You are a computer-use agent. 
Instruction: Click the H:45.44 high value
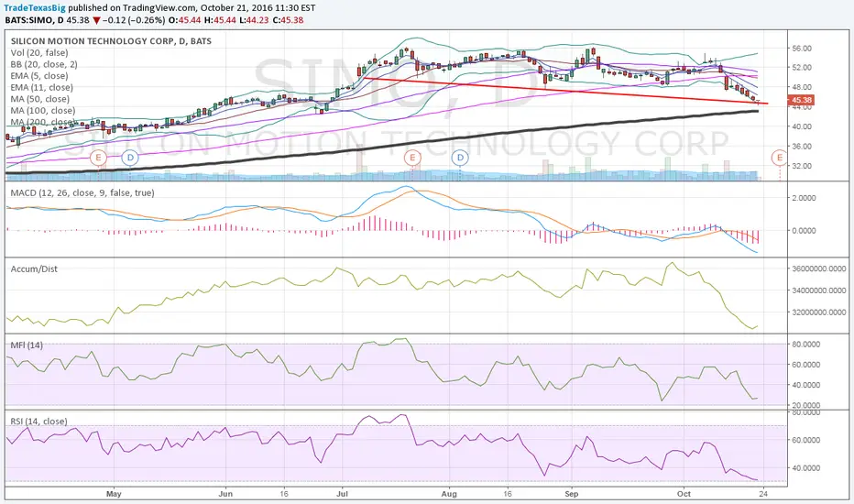(x=223, y=20)
